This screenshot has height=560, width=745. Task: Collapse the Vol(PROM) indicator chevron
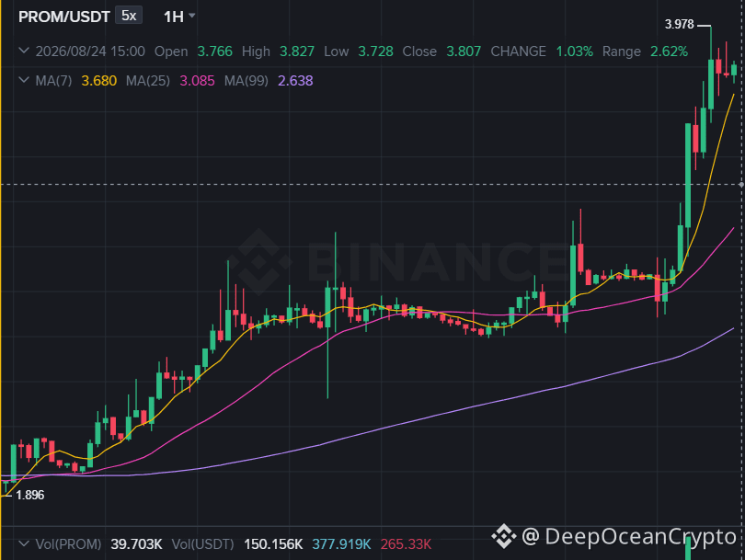pyautogui.click(x=24, y=543)
